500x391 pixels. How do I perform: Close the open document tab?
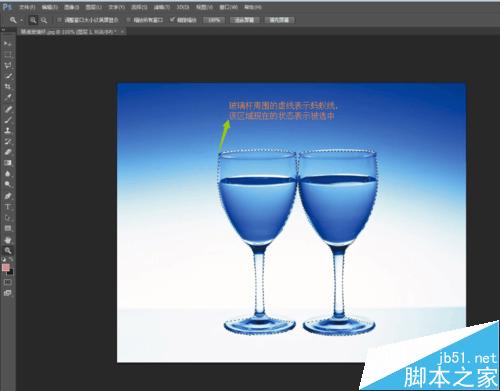coord(122,32)
